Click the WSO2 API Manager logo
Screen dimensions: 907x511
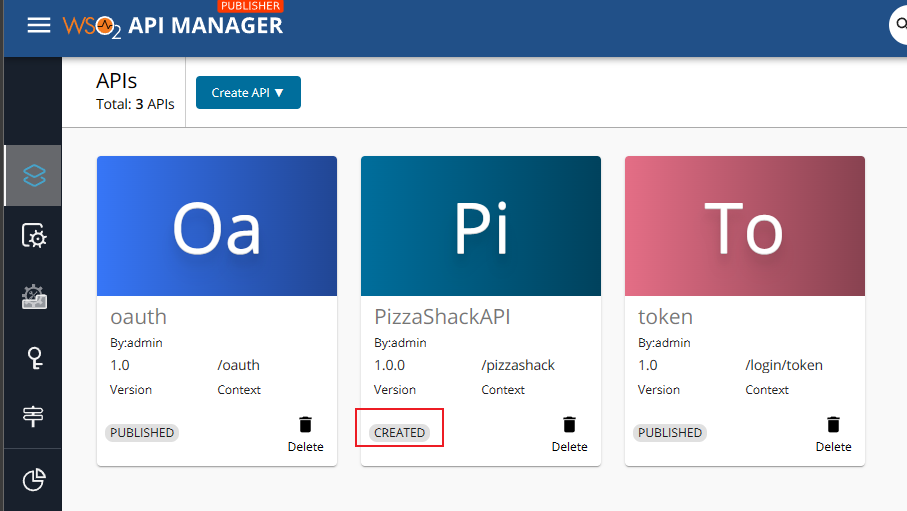tap(173, 26)
